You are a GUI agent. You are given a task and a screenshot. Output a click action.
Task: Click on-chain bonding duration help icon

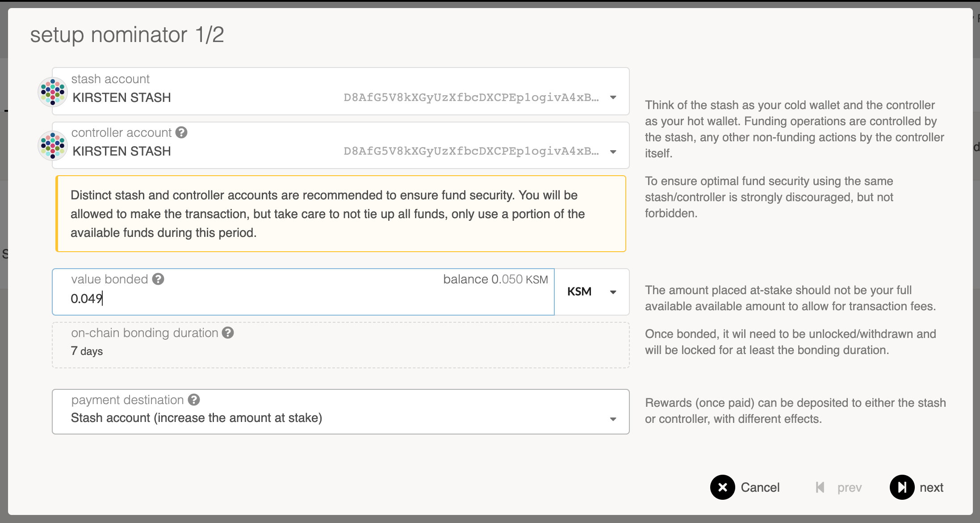(x=228, y=333)
